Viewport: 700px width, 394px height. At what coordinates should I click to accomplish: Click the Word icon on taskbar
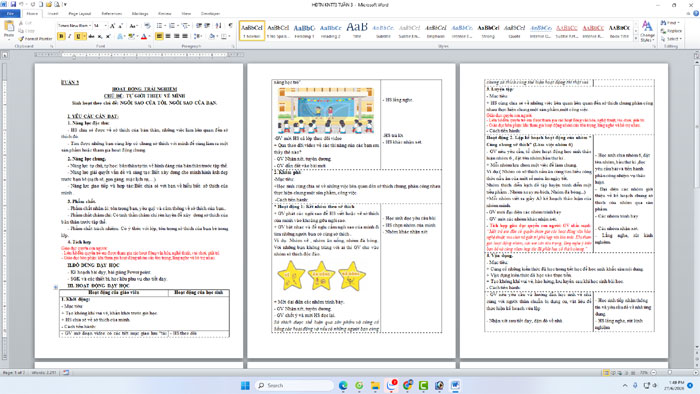455,386
